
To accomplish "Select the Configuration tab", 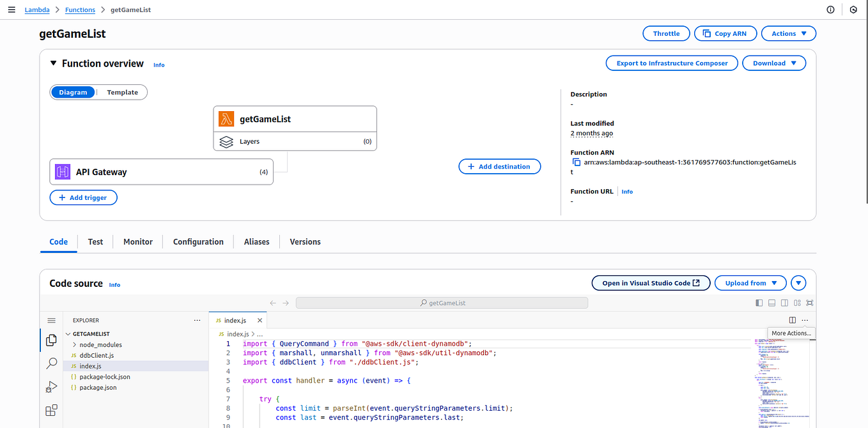I will point(198,241).
